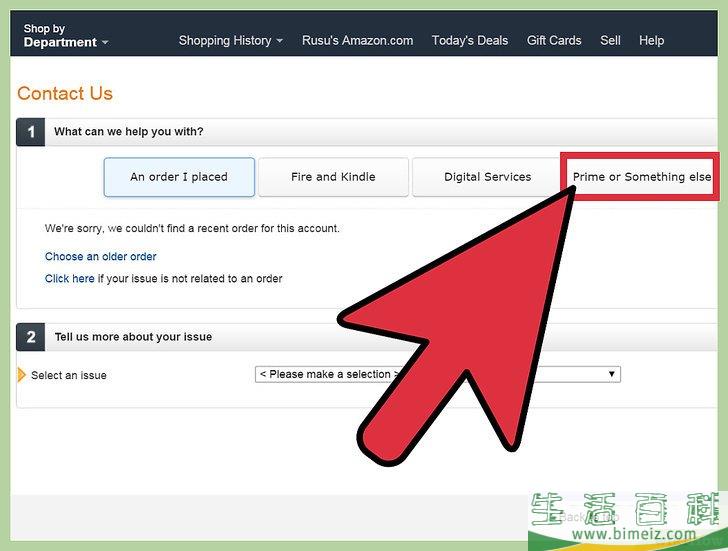Select the An order I placed tab
Screen dimensions: 728x551
[x=179, y=177]
